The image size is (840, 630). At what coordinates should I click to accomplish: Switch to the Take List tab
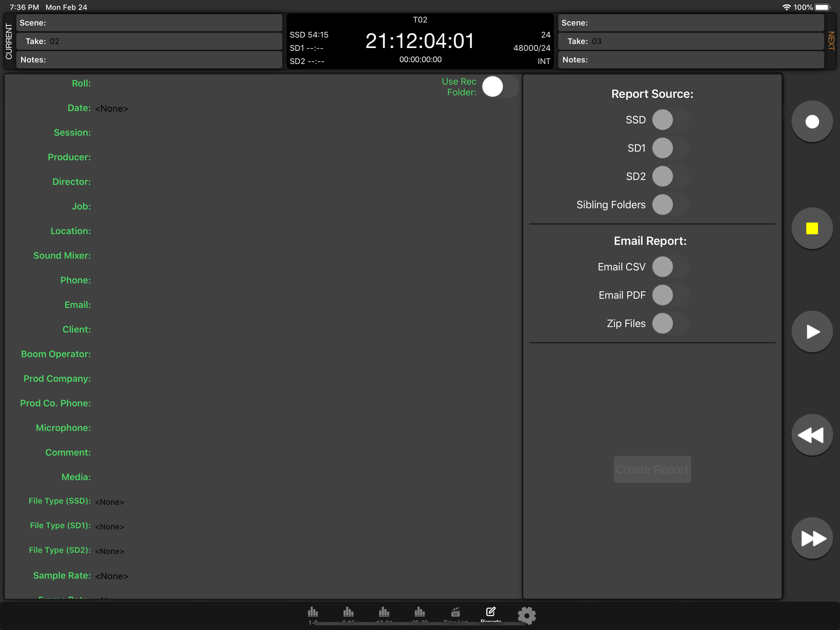pyautogui.click(x=455, y=615)
